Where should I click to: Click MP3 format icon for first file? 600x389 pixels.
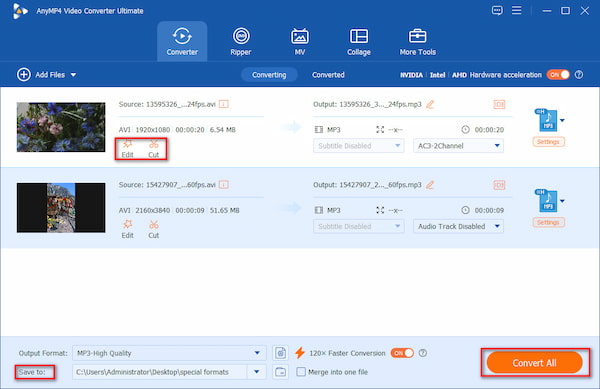(x=546, y=120)
